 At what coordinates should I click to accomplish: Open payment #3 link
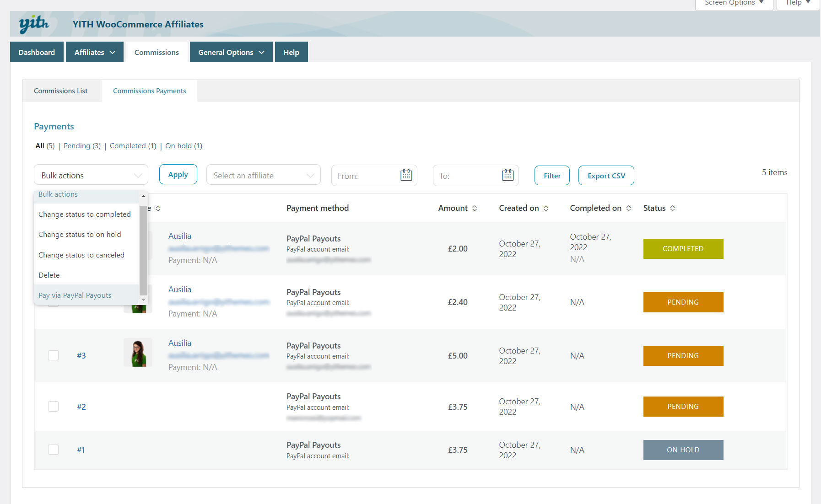click(x=81, y=355)
